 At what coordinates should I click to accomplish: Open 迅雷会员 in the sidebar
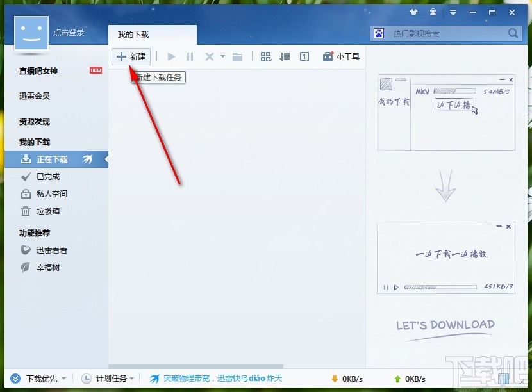[x=35, y=96]
